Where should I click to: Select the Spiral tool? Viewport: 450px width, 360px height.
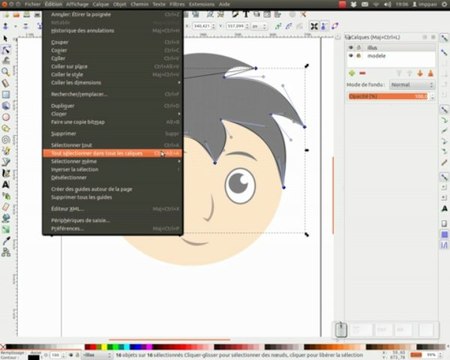(6, 140)
